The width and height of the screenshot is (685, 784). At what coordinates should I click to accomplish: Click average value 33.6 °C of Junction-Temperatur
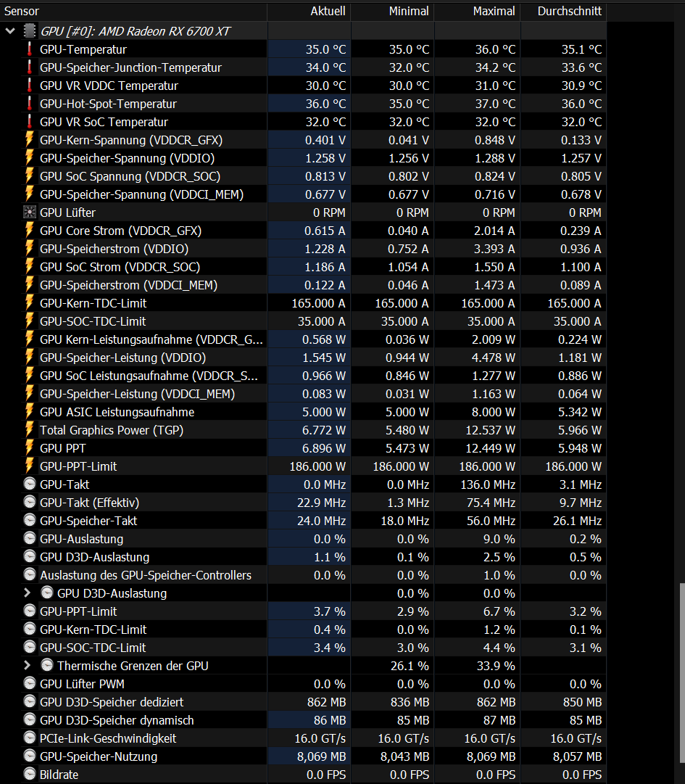click(581, 67)
